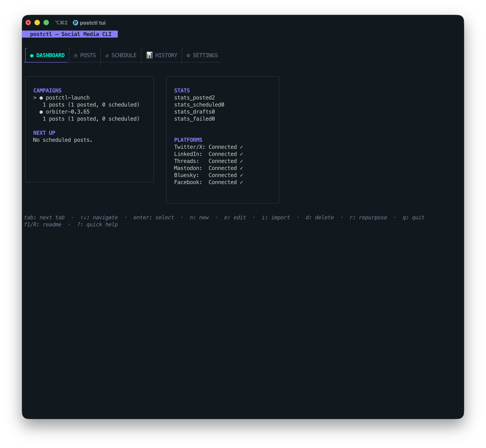Image resolution: width=486 pixels, height=448 pixels.
Task: Click the checkmark on the Threads row
Action: point(241,161)
